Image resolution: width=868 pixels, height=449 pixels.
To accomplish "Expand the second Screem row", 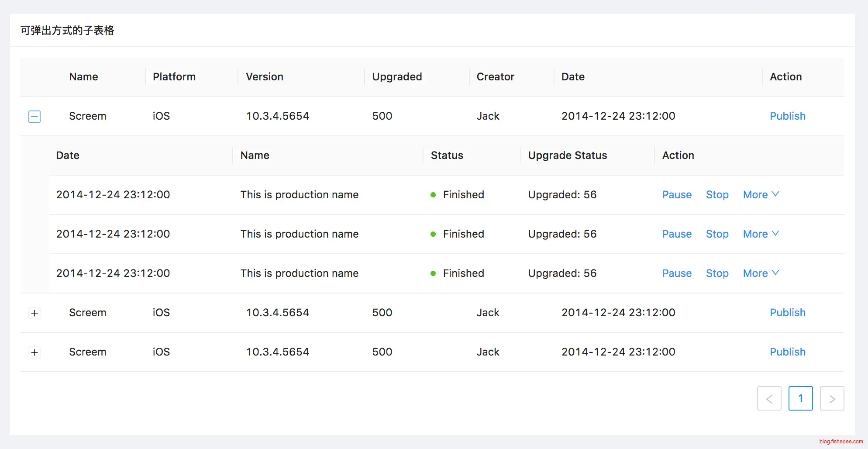I will (x=34, y=313).
